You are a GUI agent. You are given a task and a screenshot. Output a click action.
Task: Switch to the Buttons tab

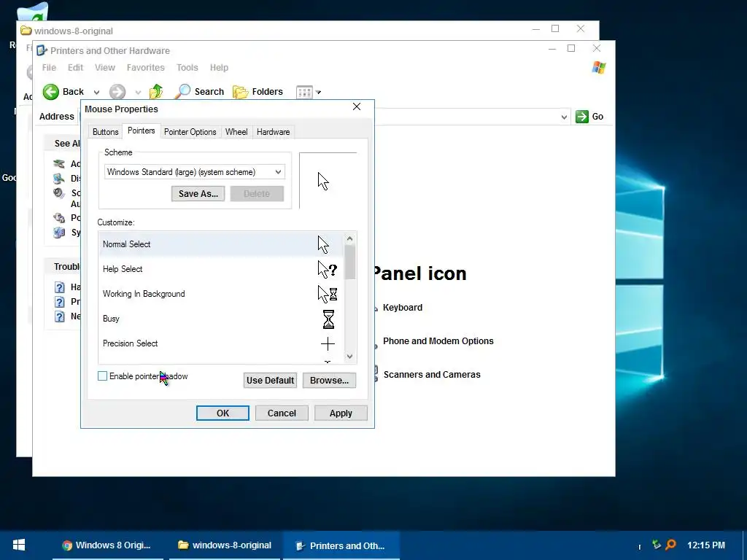click(x=105, y=132)
